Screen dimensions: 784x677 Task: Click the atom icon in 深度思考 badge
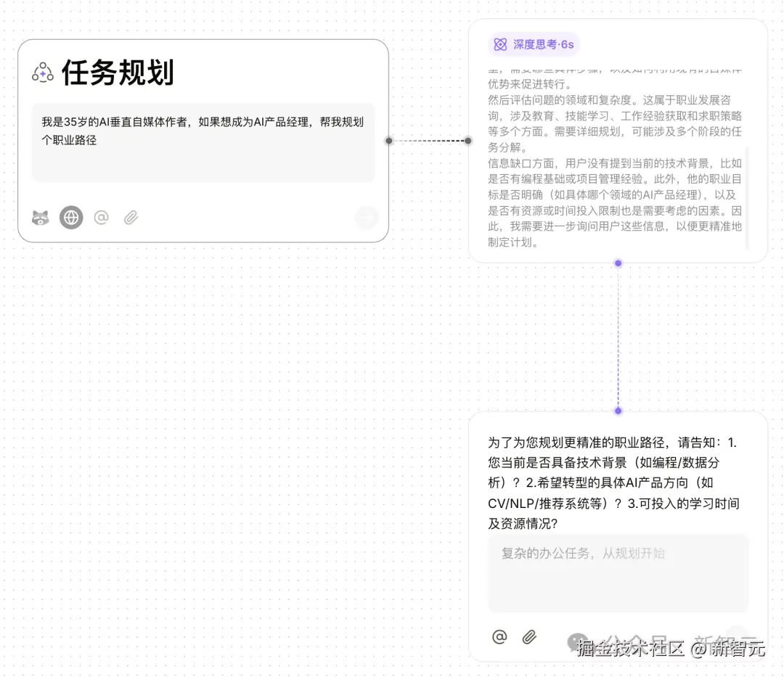pos(500,44)
